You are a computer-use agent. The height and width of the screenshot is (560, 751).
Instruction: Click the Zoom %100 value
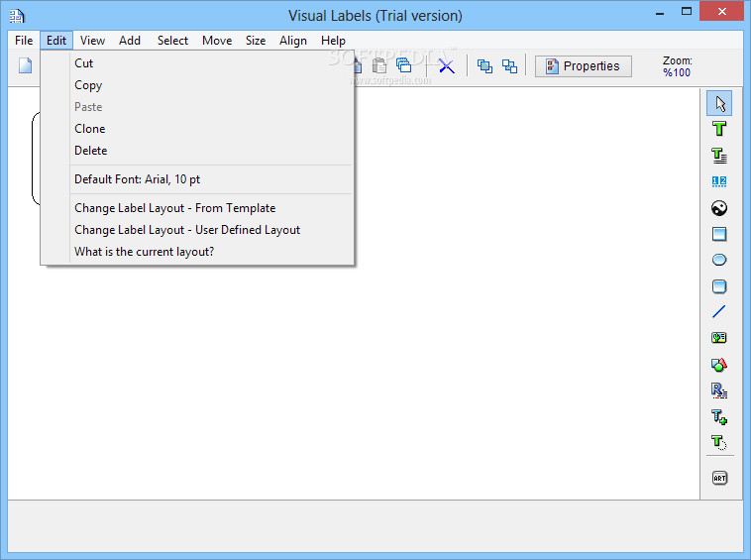point(677,72)
